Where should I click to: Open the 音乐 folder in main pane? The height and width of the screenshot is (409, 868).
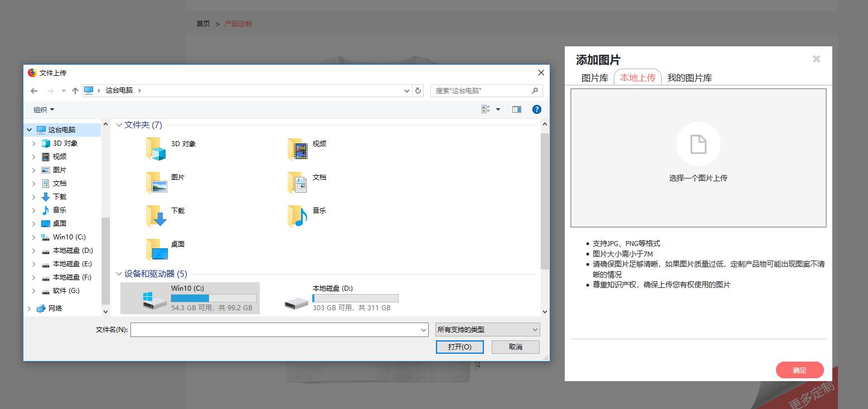click(298, 216)
